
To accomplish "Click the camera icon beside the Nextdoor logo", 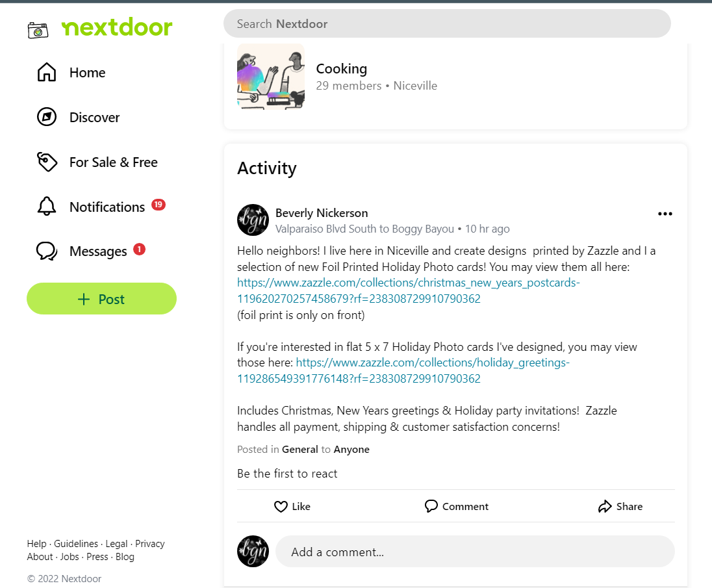I will click(38, 31).
